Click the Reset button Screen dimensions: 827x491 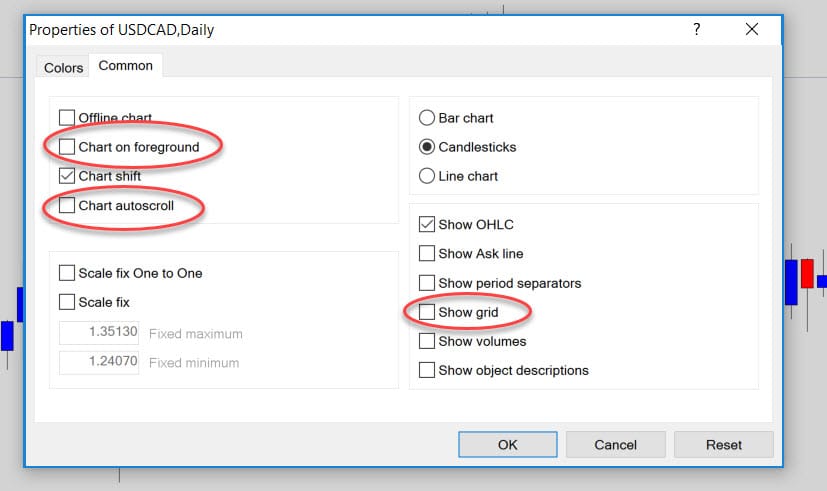(724, 445)
